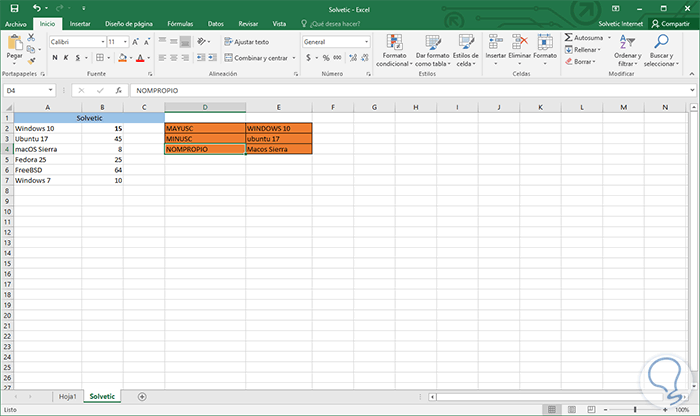Viewport: 700px width, 416px height.
Task: Toggle middle vertical alignment button
Action: tap(174, 42)
